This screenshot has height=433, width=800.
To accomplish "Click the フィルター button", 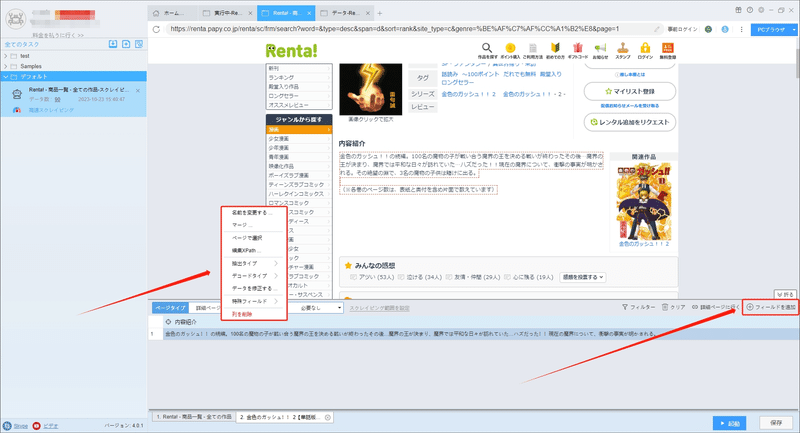I will coord(638,307).
